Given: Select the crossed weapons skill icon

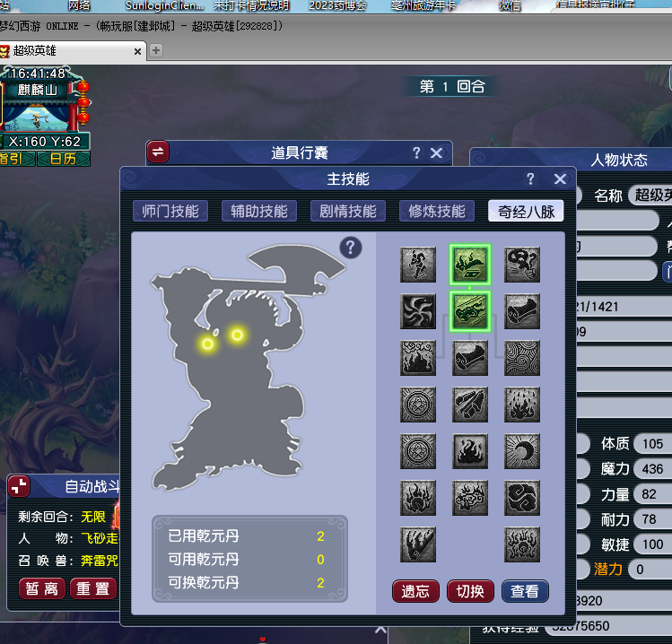Looking at the screenshot, I should [470, 405].
